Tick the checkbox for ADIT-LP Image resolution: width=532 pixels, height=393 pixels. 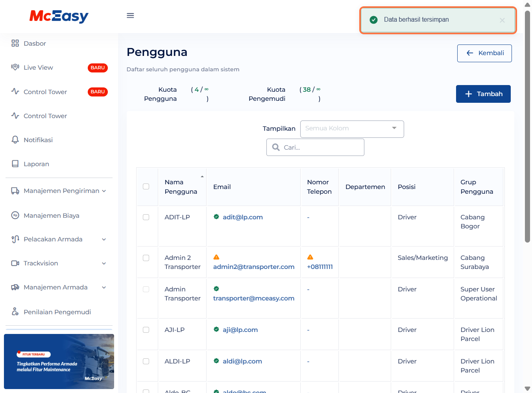tap(146, 217)
